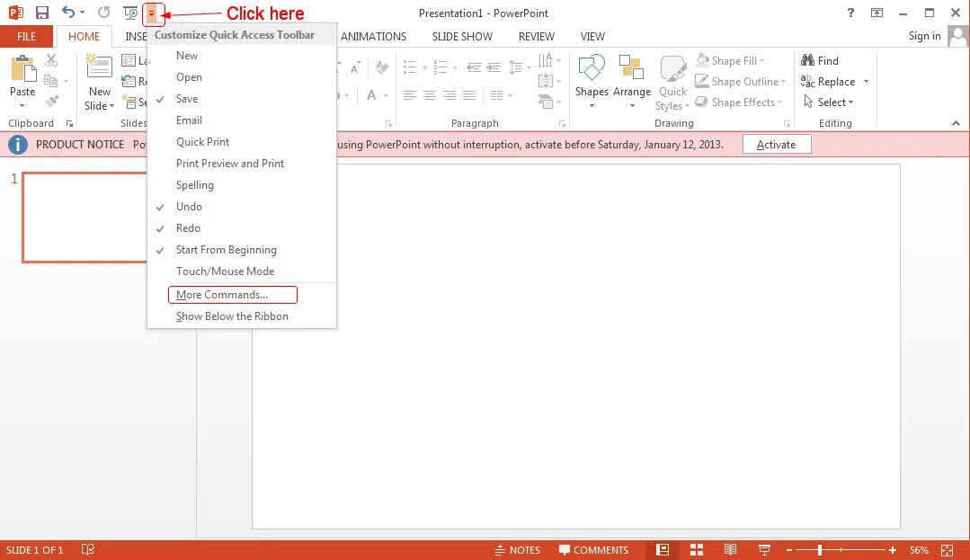970x560 pixels.
Task: Switch to Slide Sorter view icon
Action: (697, 549)
